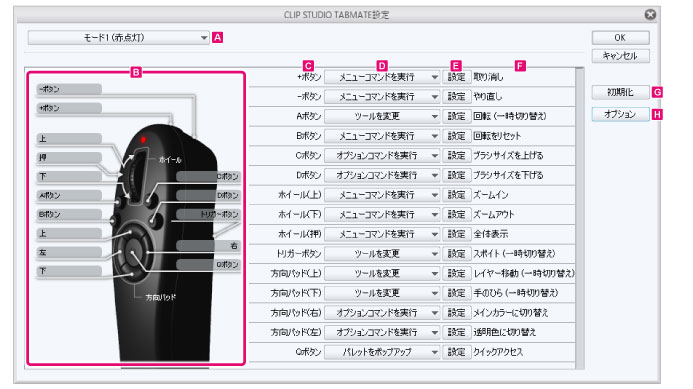This screenshot has width=693, height=389.
Task: Click the キャンセル button
Action: 620,56
